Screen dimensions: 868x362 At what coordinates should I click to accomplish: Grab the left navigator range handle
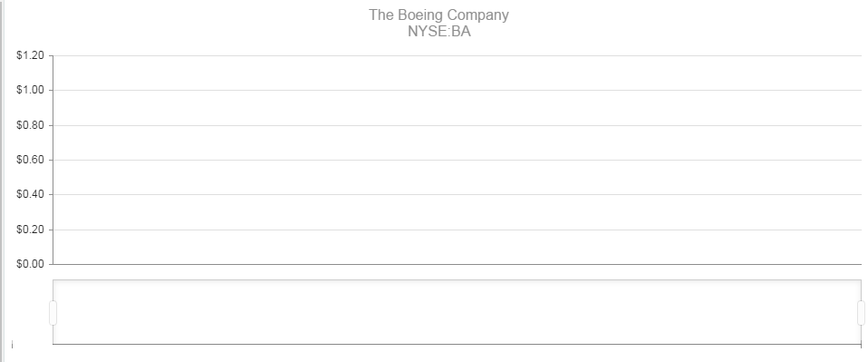pos(53,313)
